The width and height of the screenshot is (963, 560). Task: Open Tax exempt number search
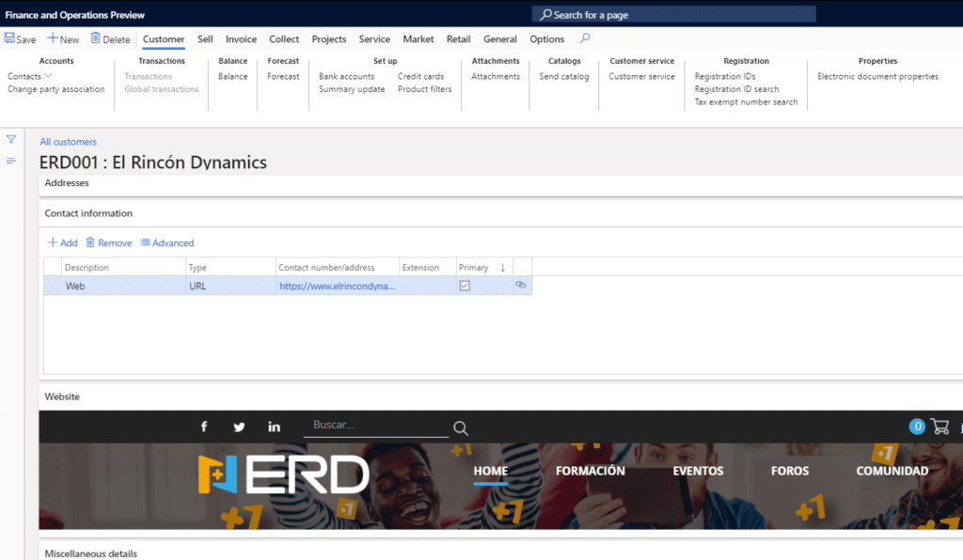click(746, 101)
